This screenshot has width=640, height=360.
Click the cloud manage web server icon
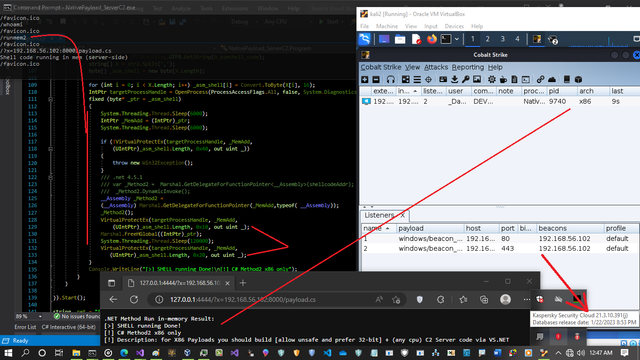click(552, 80)
